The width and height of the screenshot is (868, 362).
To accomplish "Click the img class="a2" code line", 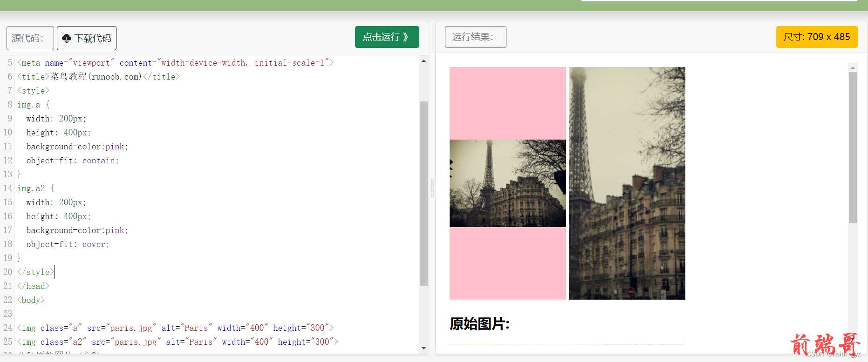I will tap(178, 342).
